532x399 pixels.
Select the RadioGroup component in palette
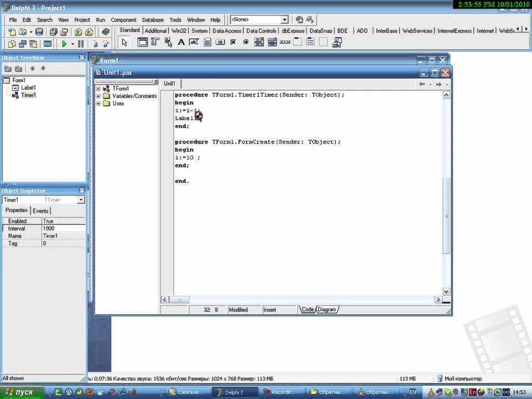tap(310, 42)
